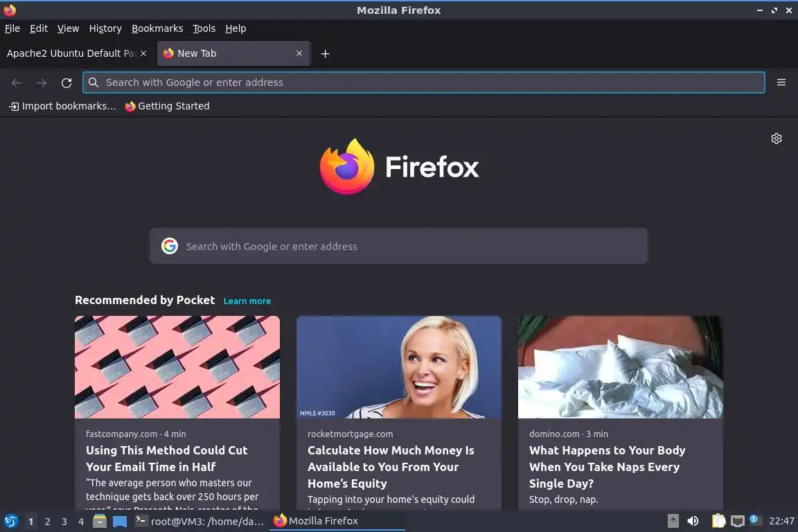This screenshot has width=798, height=532.
Task: Switch to workspace 4 on the taskbar
Action: (x=81, y=522)
